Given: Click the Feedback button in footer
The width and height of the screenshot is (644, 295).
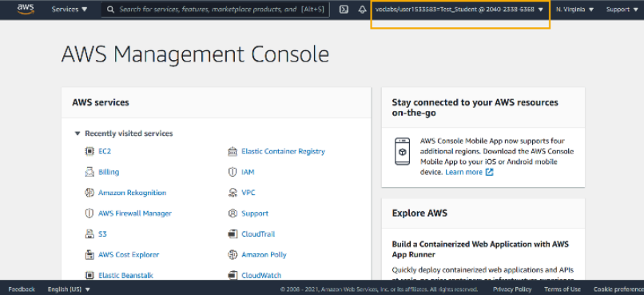Looking at the screenshot, I should 22,289.
